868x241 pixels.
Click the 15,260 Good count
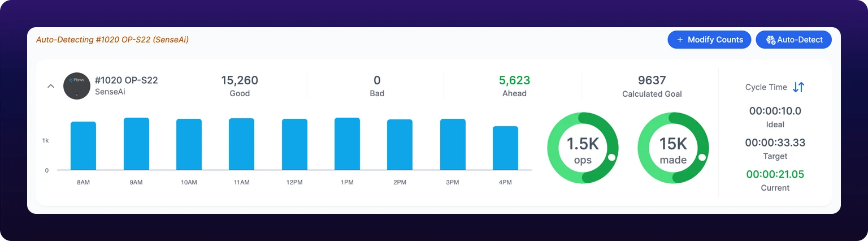(x=240, y=80)
